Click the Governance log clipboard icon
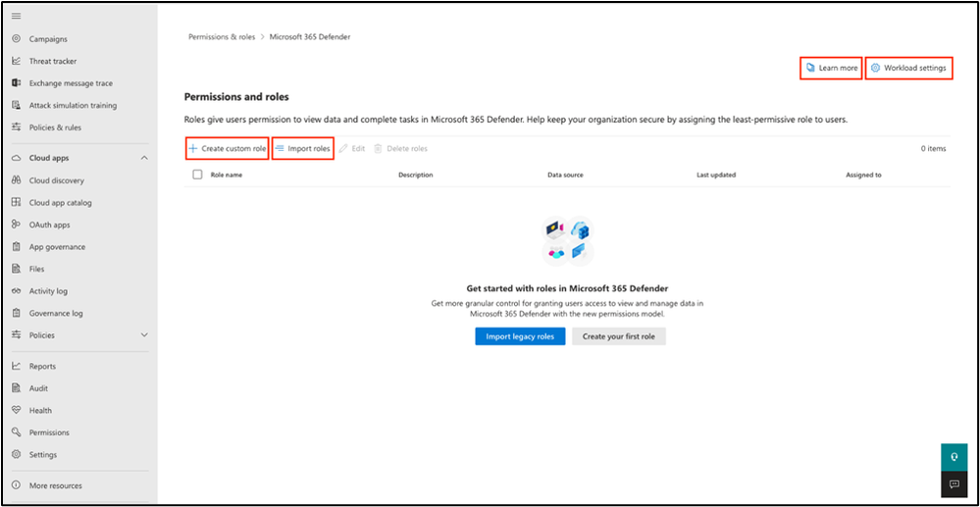The width and height of the screenshot is (980, 507). point(17,313)
